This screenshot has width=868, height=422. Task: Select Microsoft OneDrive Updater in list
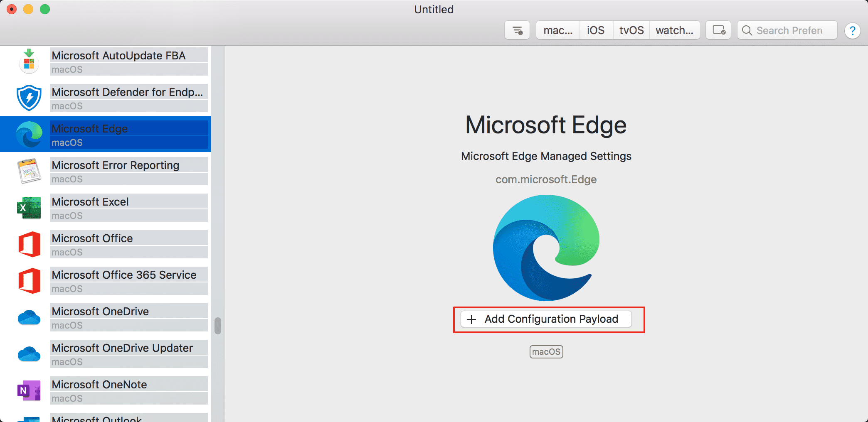[122, 348]
